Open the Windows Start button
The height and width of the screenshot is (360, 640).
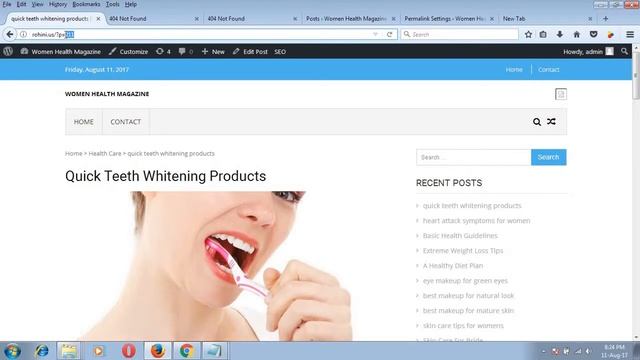pos(12,351)
